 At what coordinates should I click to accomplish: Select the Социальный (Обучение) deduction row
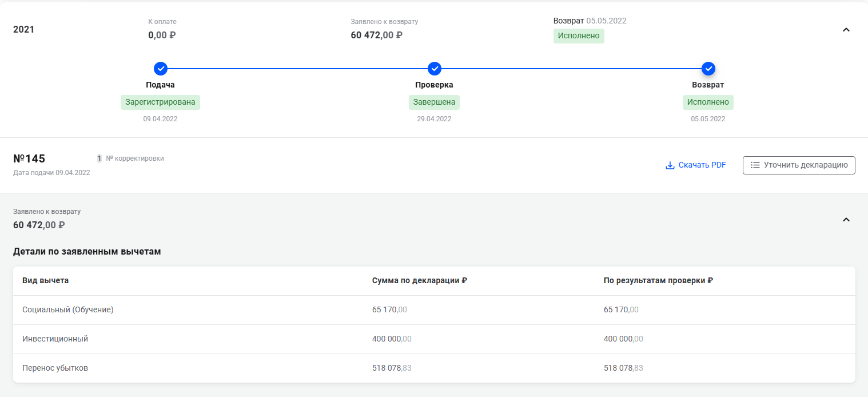pyautogui.click(x=68, y=310)
